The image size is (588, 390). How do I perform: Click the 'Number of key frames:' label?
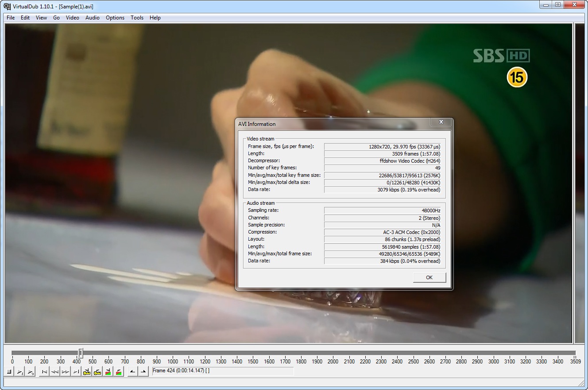tap(271, 168)
